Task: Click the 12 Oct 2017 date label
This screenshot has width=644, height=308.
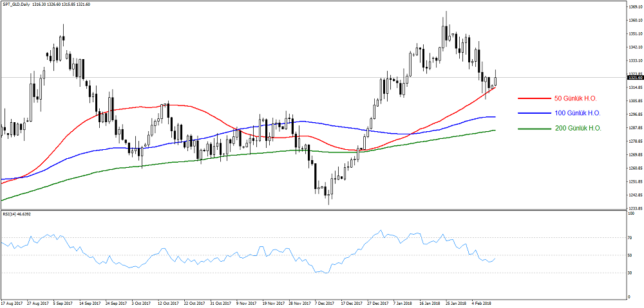Action: tap(168, 302)
